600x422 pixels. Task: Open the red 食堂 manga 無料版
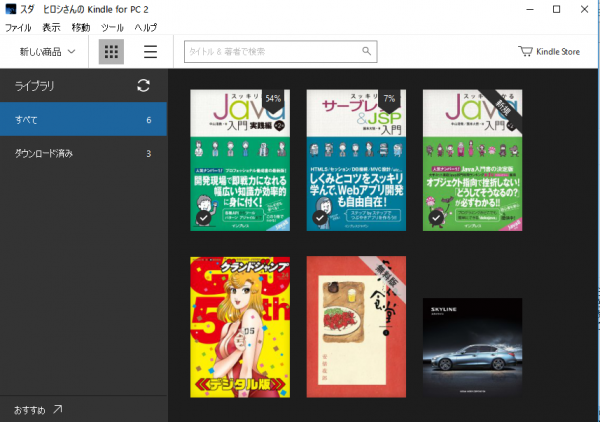pyautogui.click(x=356, y=327)
